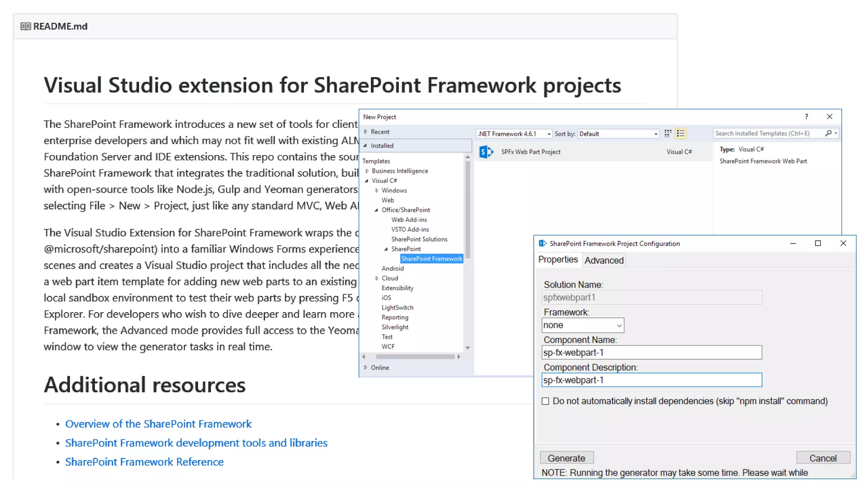Click the SharePoint Framework configuration dialog icon
The image size is (868, 488).
(x=542, y=244)
